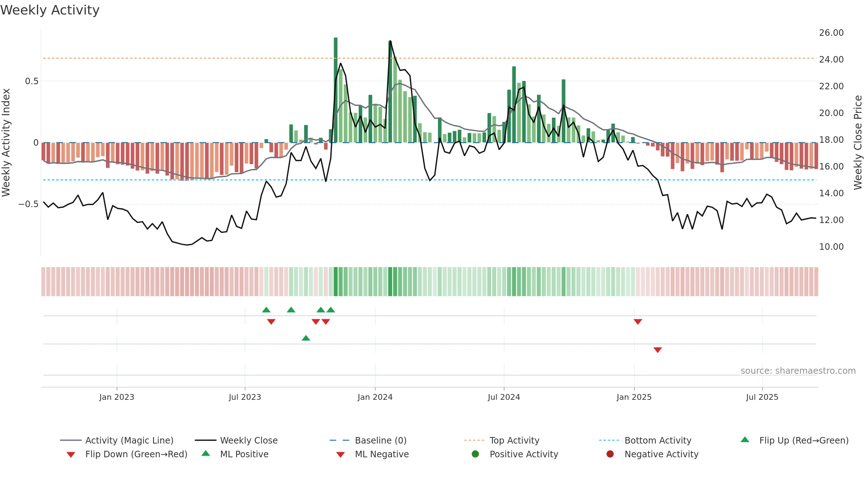The width and height of the screenshot is (868, 488).
Task: Click the 24.00 price axis label
Action: [x=831, y=59]
